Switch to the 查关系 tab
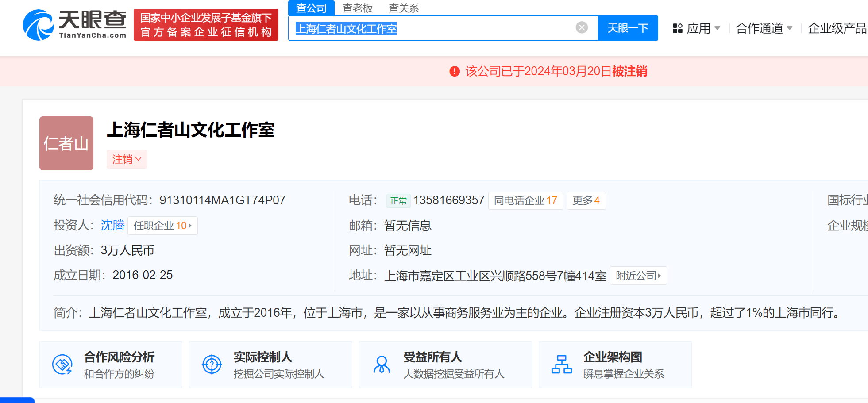This screenshot has height=403, width=868. tap(403, 8)
